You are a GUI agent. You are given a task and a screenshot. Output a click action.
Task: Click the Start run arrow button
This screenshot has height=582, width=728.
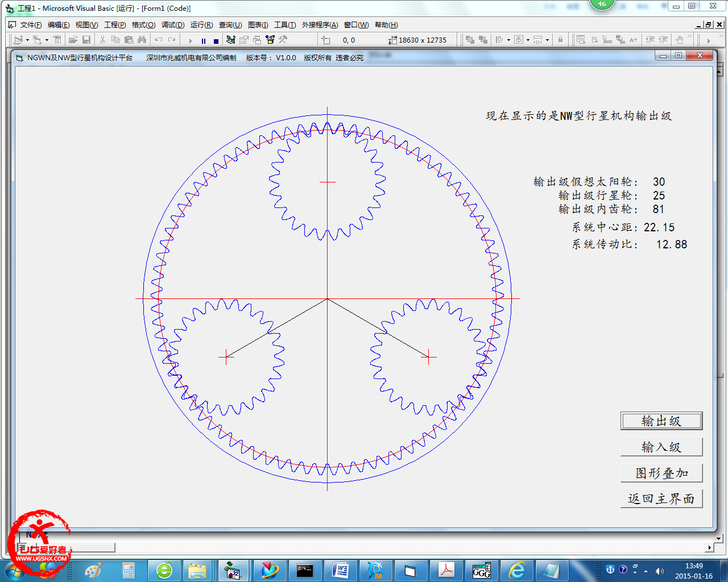coord(191,40)
